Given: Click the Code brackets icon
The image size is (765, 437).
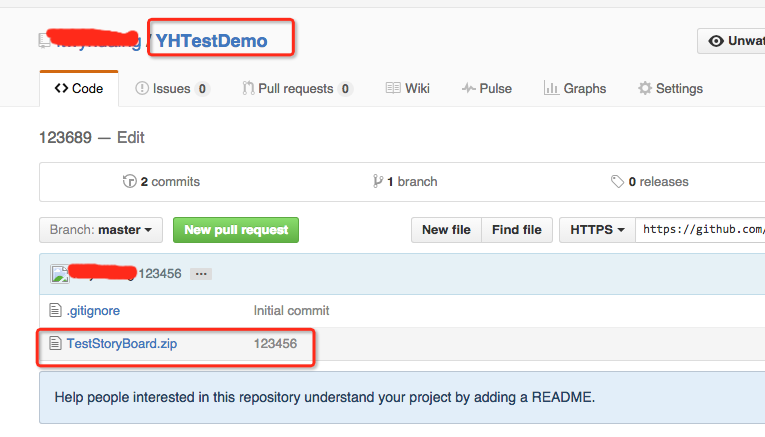Looking at the screenshot, I should tap(61, 88).
